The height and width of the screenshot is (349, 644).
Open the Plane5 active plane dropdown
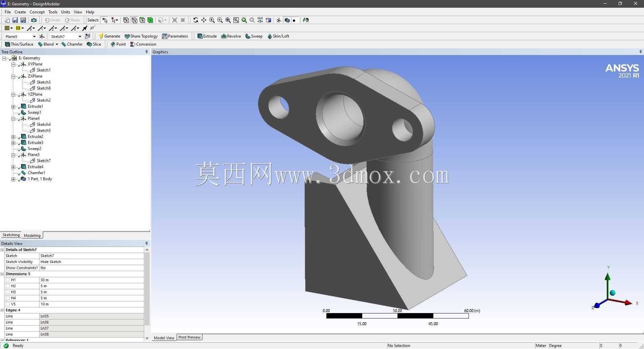(x=34, y=36)
